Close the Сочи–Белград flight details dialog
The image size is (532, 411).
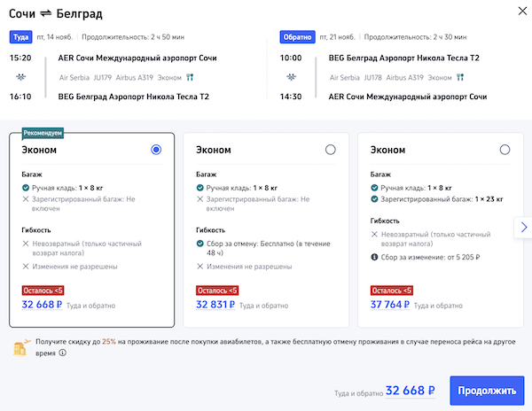(x=516, y=12)
